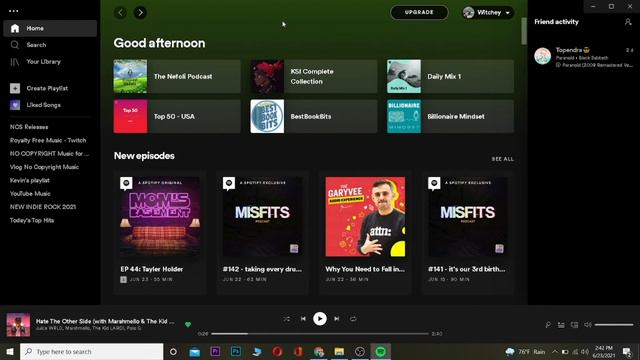Screen dimensions: 640x360
Task: Toggle the green liked heart
Action: pyautogui.click(x=188, y=324)
